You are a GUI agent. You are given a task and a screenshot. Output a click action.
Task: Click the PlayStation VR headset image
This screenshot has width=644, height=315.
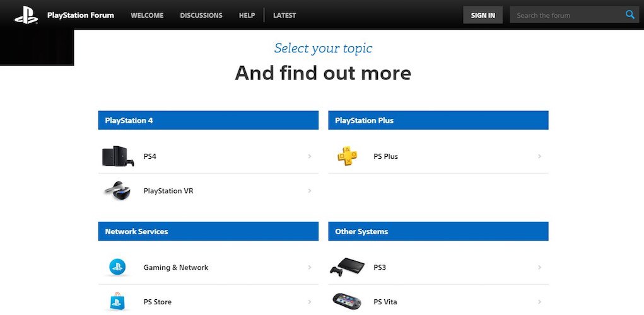click(x=118, y=190)
